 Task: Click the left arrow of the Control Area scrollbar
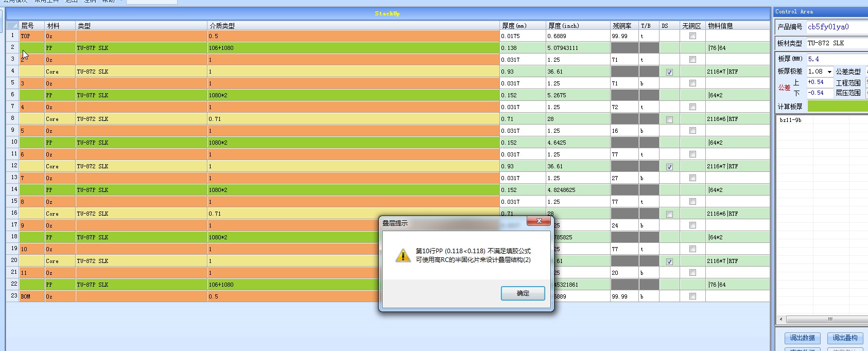(781, 320)
